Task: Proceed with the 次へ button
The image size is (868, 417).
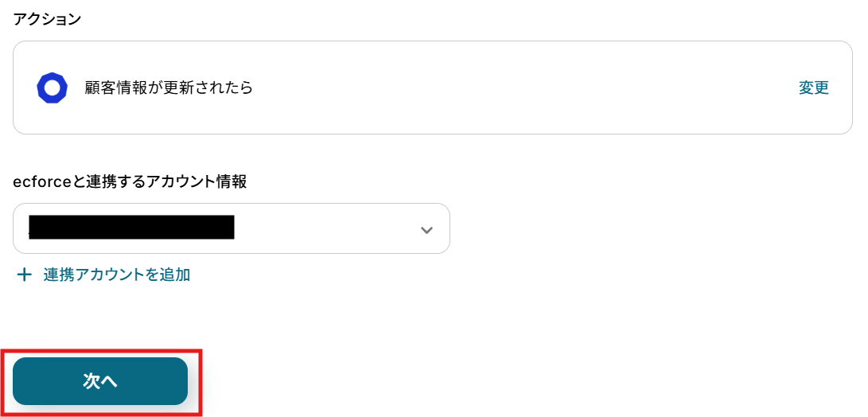Action: coord(100,381)
